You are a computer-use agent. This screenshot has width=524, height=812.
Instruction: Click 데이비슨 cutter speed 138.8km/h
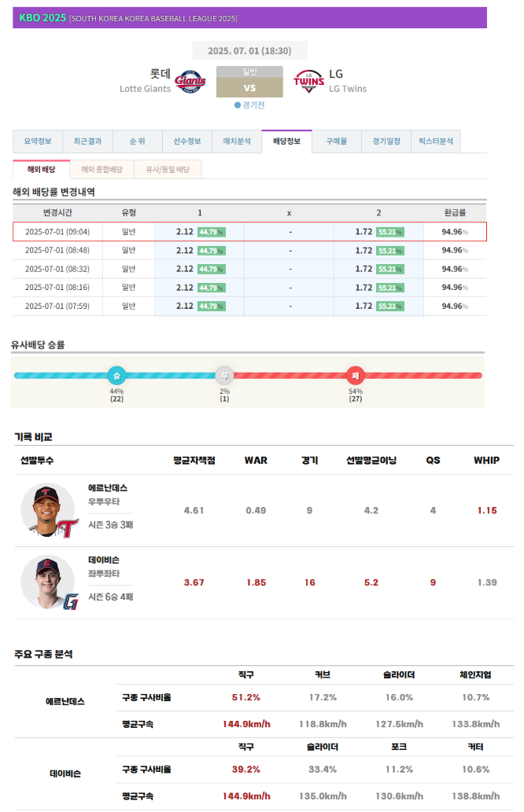(x=476, y=796)
